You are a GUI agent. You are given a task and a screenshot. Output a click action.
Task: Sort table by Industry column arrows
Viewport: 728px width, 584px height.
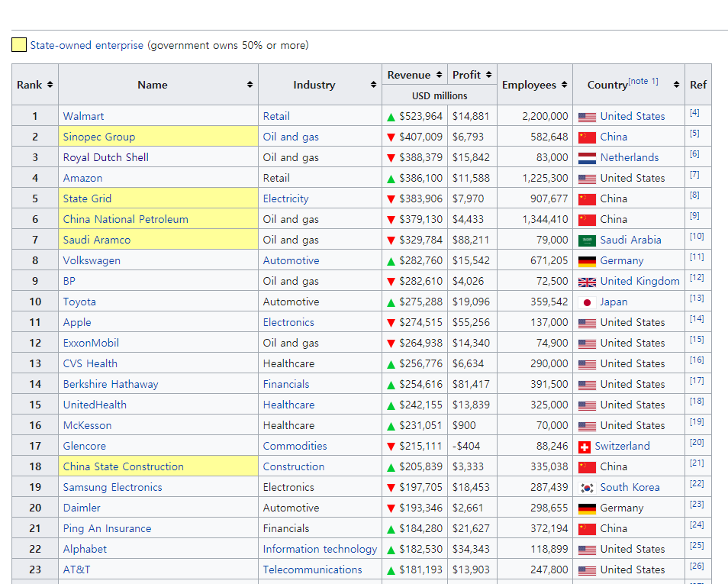pyautogui.click(x=373, y=85)
